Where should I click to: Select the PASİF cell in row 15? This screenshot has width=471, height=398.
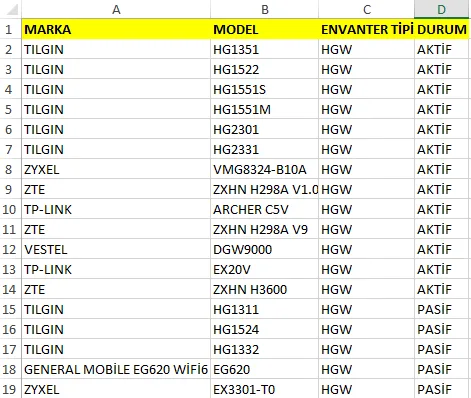441,309
